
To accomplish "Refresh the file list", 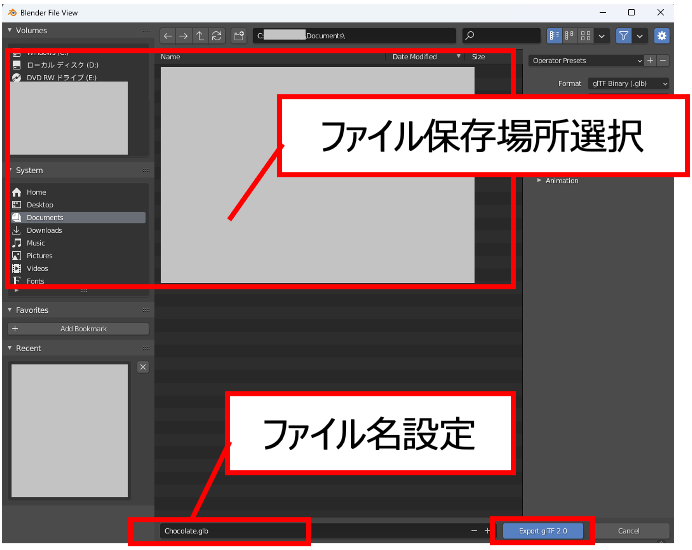I will pos(216,36).
